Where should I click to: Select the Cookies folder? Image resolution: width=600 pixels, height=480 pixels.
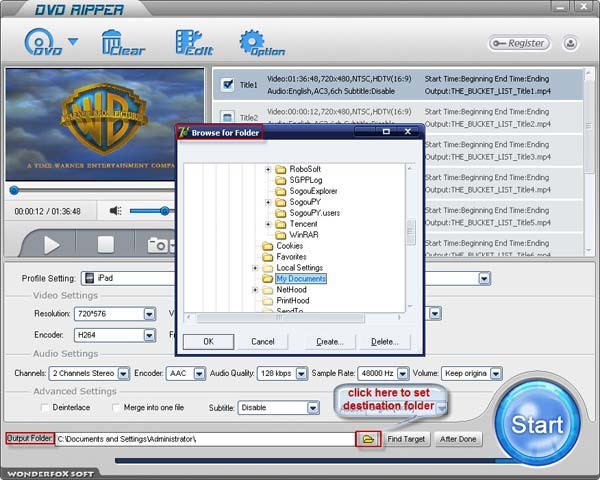[x=290, y=246]
